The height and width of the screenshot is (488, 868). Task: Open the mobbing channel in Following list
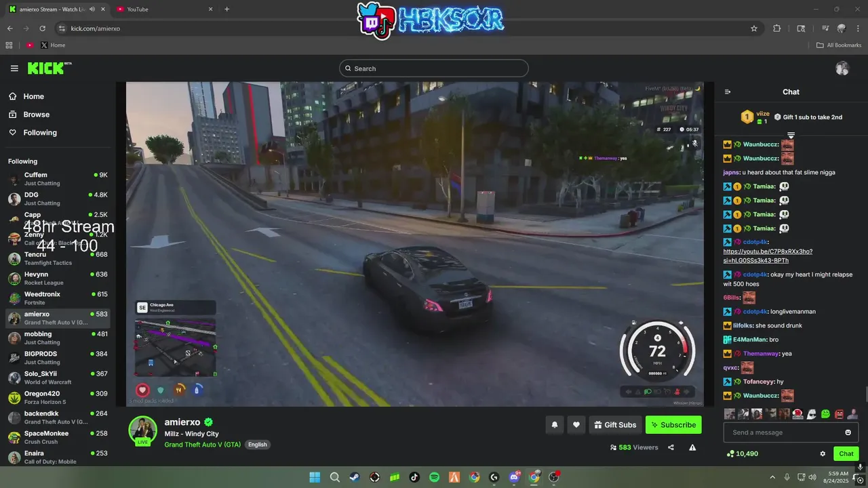pos(58,338)
